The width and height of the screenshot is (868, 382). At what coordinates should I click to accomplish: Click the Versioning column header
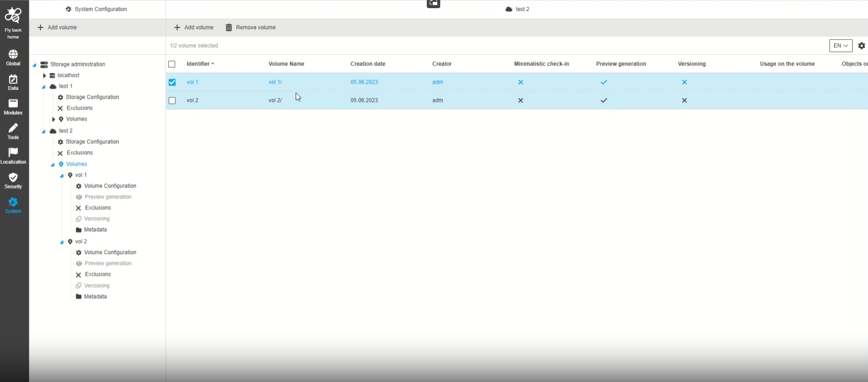click(692, 64)
